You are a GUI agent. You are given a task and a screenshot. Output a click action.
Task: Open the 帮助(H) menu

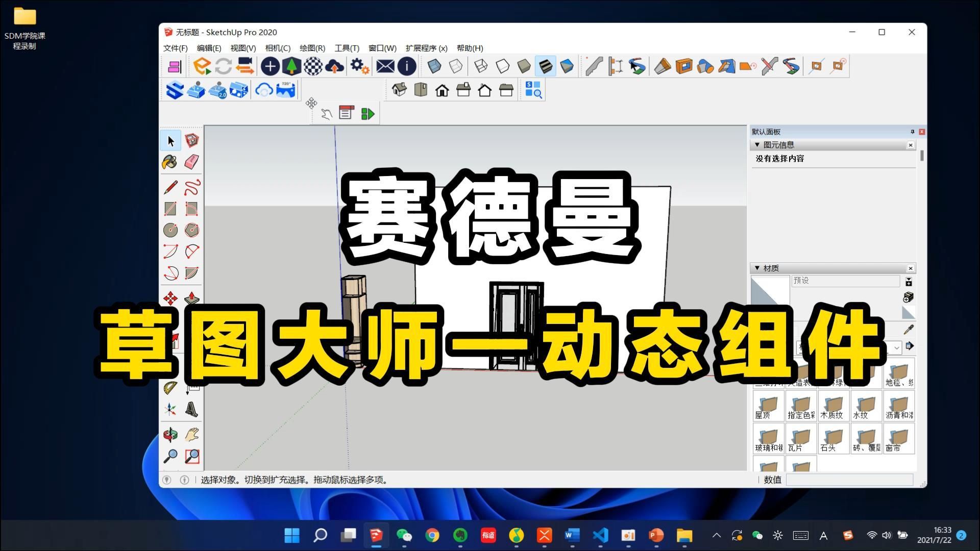[470, 48]
